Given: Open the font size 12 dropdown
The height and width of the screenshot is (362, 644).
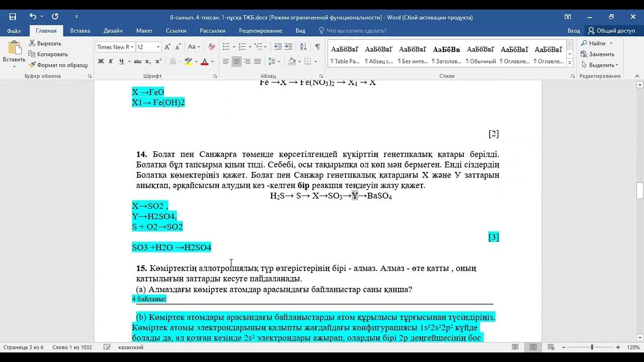Looking at the screenshot, I should [x=158, y=47].
